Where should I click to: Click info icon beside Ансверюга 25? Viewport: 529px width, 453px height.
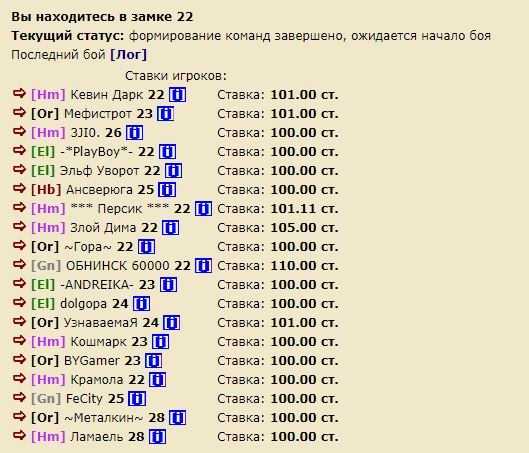click(x=167, y=190)
